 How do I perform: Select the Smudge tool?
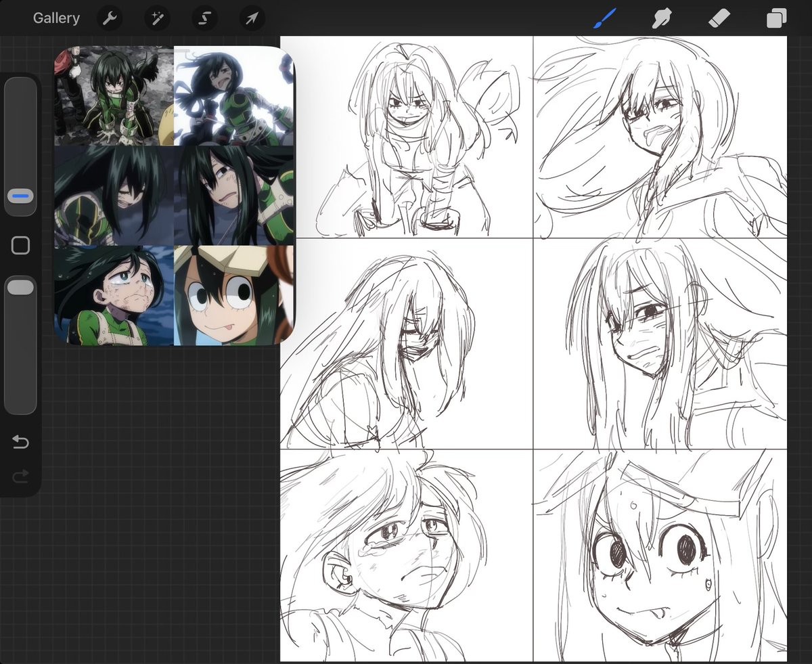point(661,18)
